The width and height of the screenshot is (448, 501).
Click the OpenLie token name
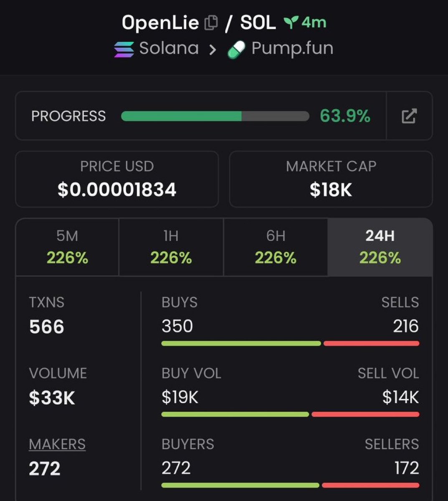(160, 23)
